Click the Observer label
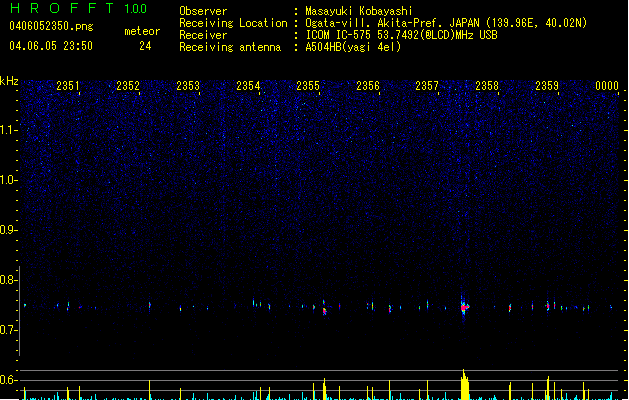The width and height of the screenshot is (629, 400). pyautogui.click(x=203, y=11)
